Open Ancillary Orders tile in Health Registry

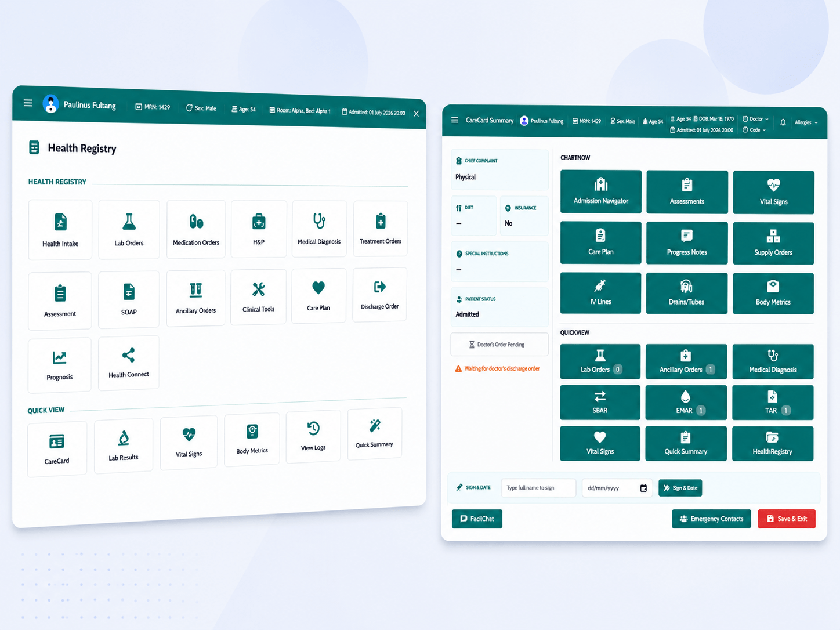click(196, 298)
